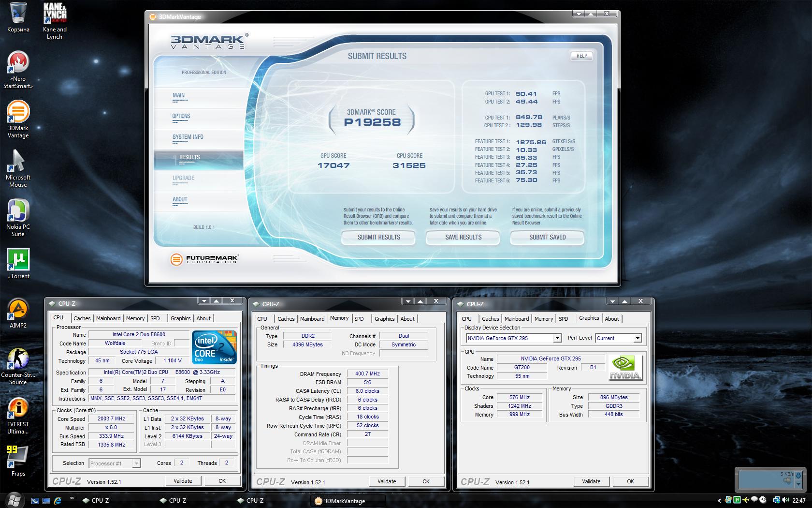Screen dimensions: 812x508
Task: Launch EVEREST Ultimate desktop shortcut
Action: (x=18, y=416)
